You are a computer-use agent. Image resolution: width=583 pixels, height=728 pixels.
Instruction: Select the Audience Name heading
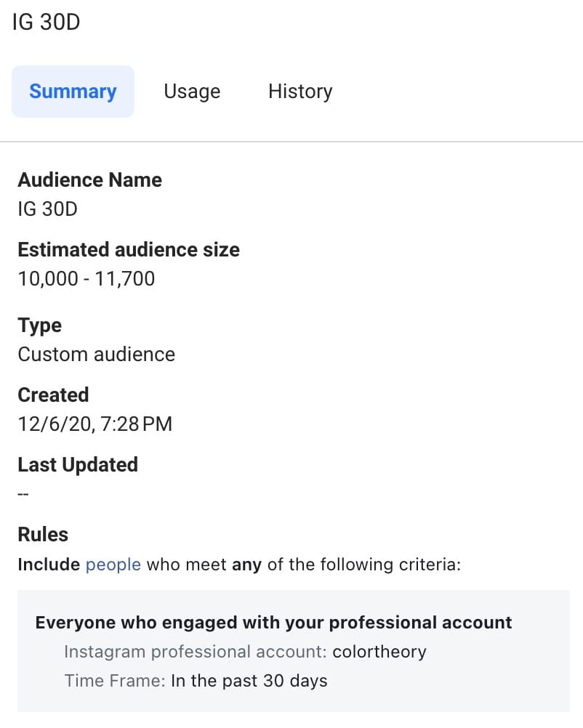coord(89,180)
